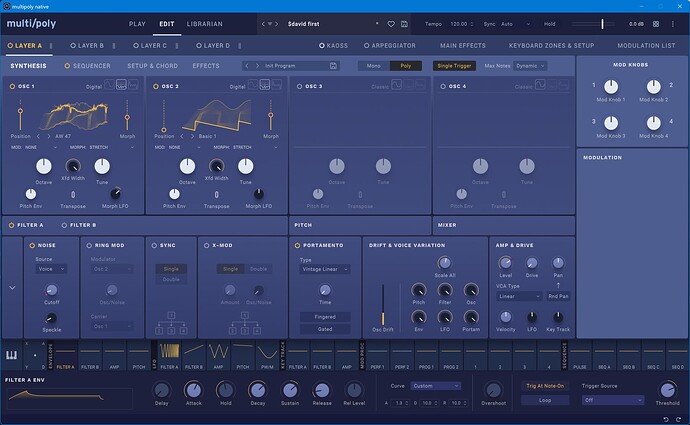Open the Main Effects tab
The width and height of the screenshot is (690, 425).
[462, 45]
